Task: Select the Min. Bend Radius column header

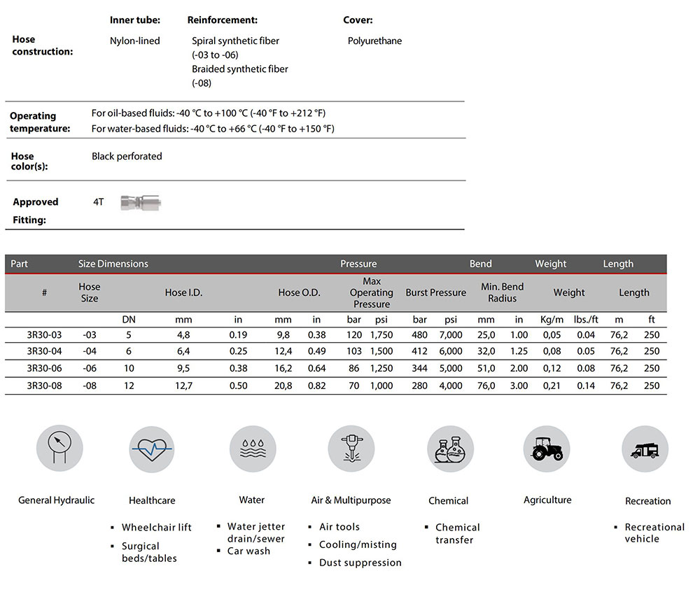Action: [x=502, y=293]
